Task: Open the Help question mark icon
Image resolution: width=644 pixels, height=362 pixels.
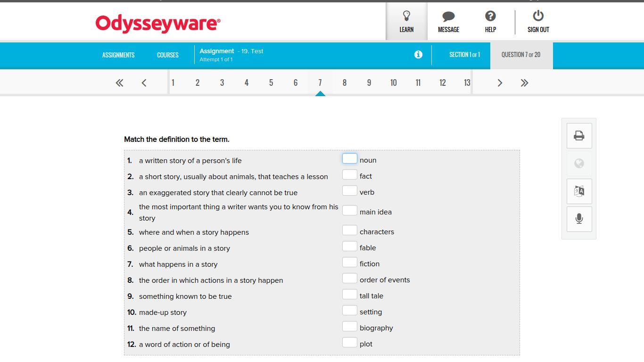Action: (490, 16)
